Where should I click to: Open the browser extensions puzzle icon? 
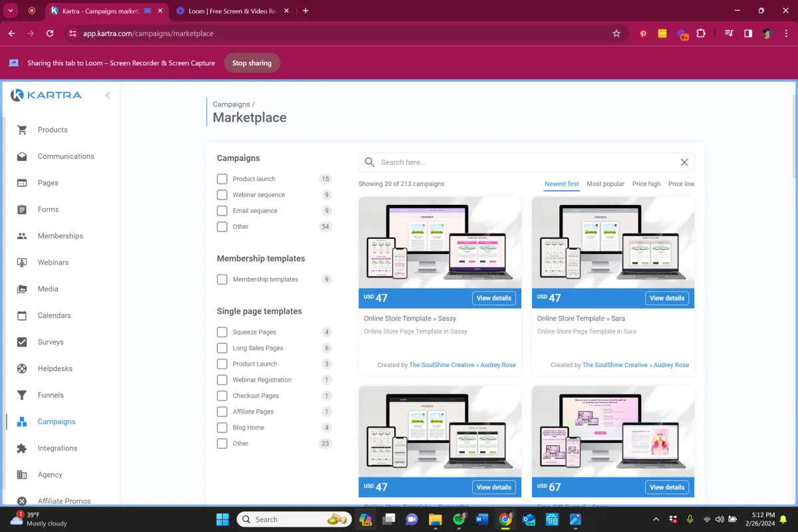(701, 33)
